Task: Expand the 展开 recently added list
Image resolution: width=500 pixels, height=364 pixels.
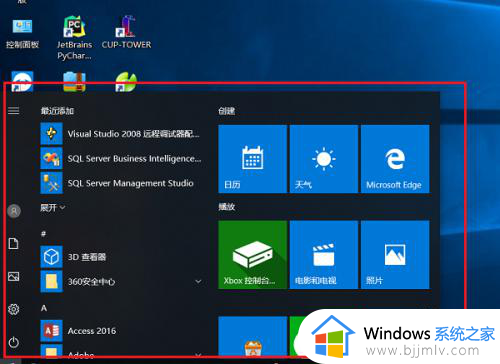Action: (x=53, y=208)
